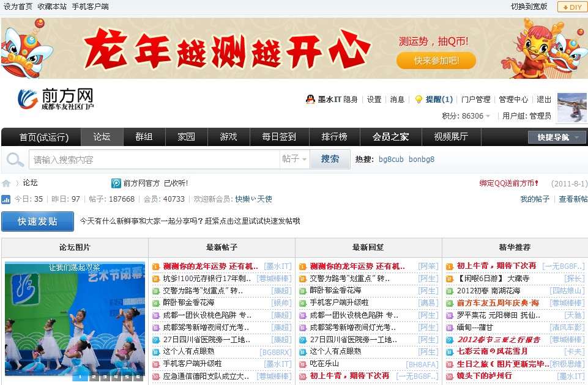
Task: Click the 搜索 button
Action: (x=330, y=159)
